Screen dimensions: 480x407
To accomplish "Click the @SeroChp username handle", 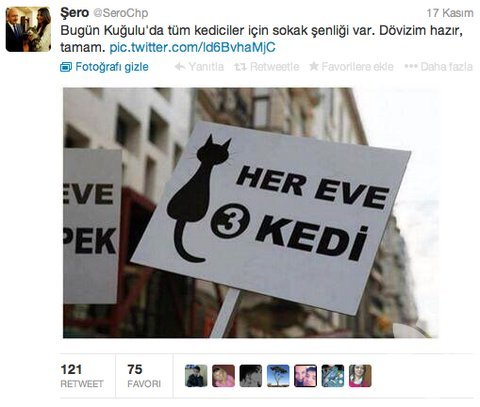I will pyautogui.click(x=120, y=13).
